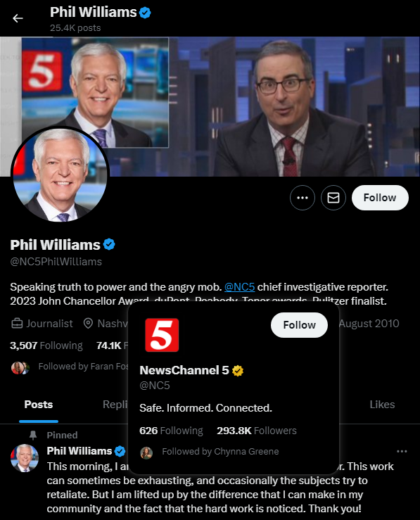
Task: Open NewsChannel 5's 293.8K Followers list
Action: point(257,431)
